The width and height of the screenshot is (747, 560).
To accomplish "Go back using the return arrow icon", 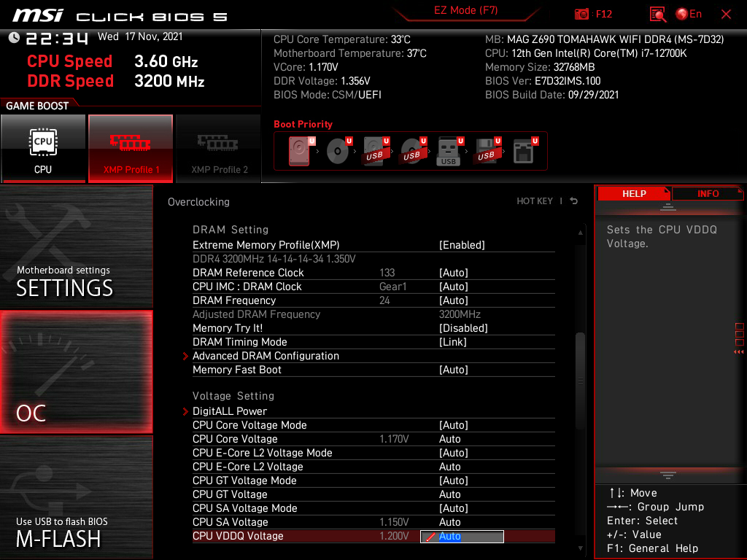I will (x=574, y=201).
